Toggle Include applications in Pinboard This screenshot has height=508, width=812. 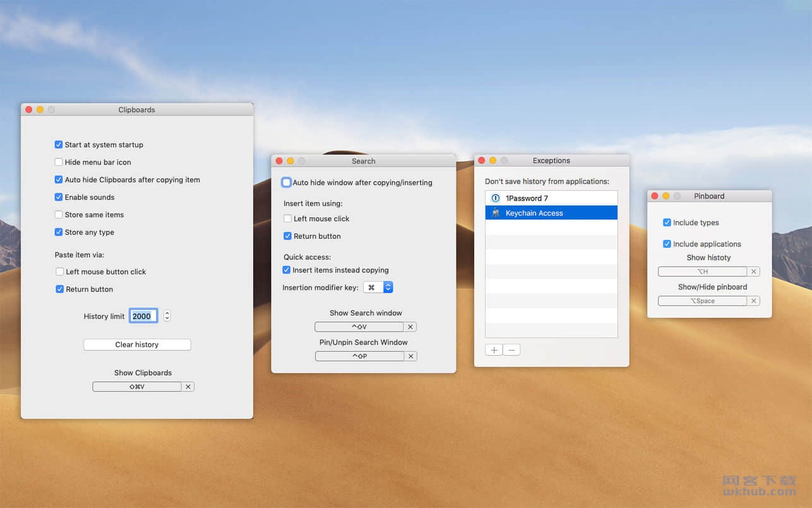pyautogui.click(x=667, y=244)
